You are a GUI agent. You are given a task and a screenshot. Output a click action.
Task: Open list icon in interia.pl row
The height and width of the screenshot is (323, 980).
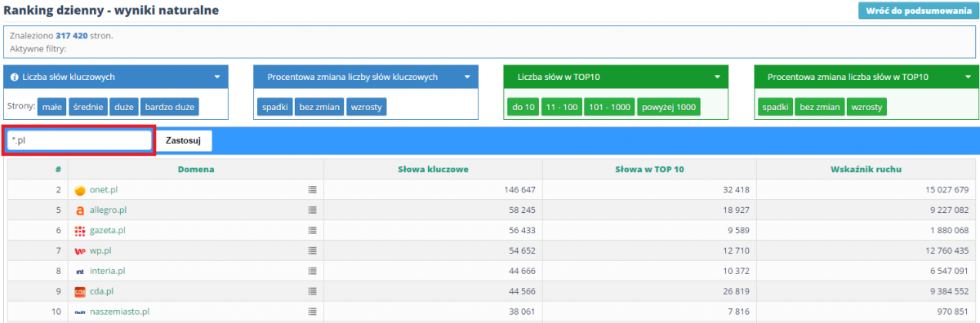(312, 272)
